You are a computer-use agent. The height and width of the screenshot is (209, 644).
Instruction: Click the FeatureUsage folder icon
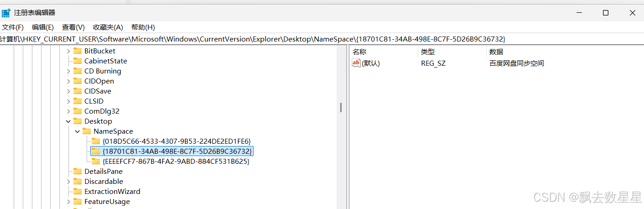(78, 202)
